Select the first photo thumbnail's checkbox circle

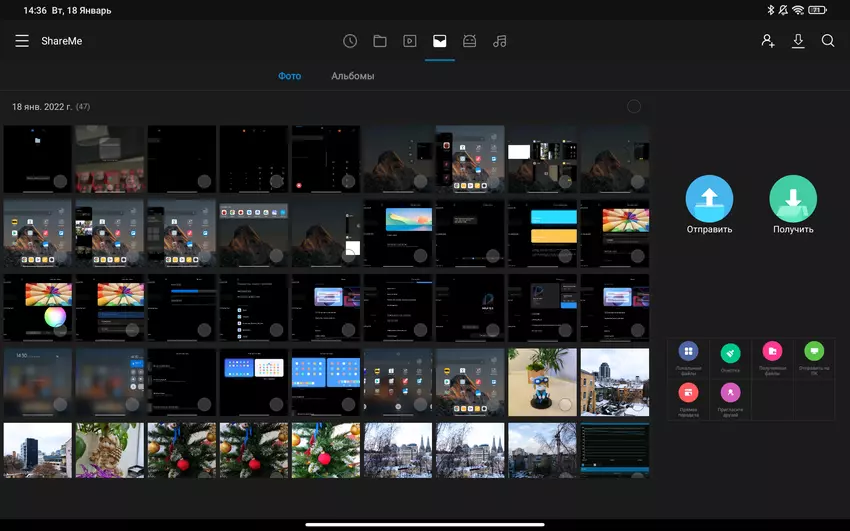(60, 181)
